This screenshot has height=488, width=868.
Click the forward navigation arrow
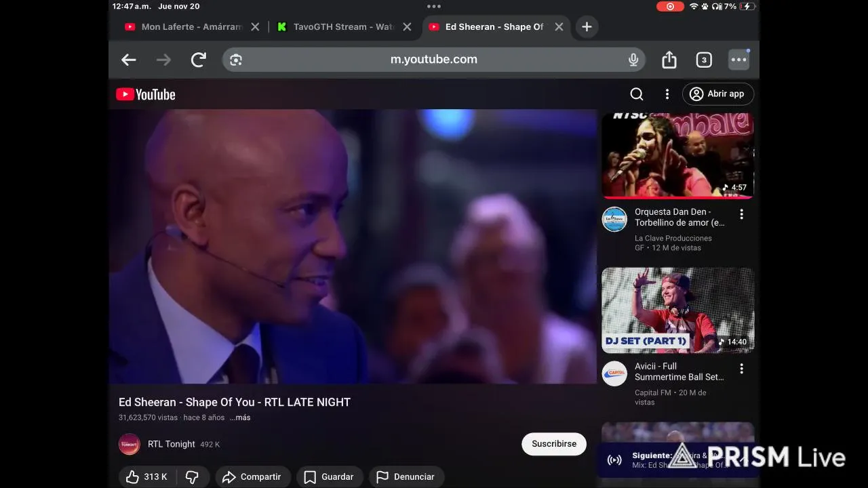[x=163, y=60]
